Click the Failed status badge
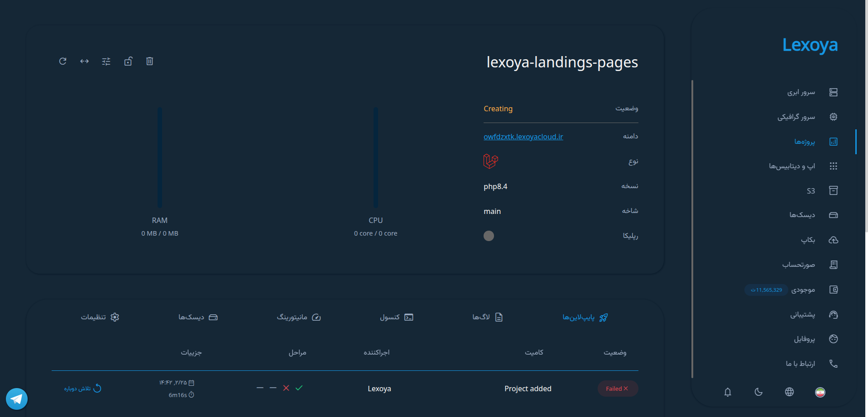 pos(618,389)
